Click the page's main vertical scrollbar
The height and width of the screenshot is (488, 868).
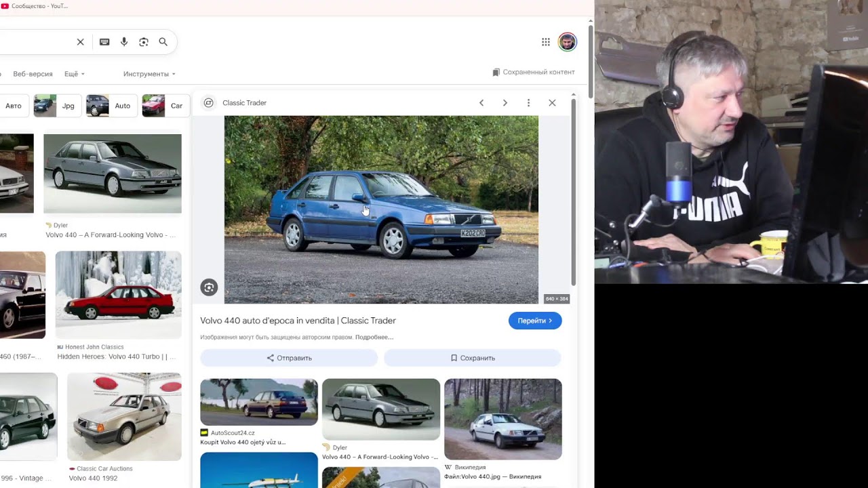591,61
